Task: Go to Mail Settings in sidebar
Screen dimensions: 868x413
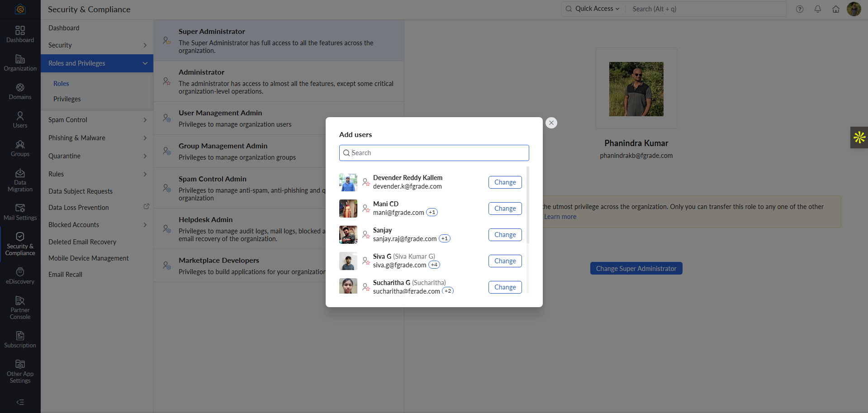Action: click(x=20, y=212)
